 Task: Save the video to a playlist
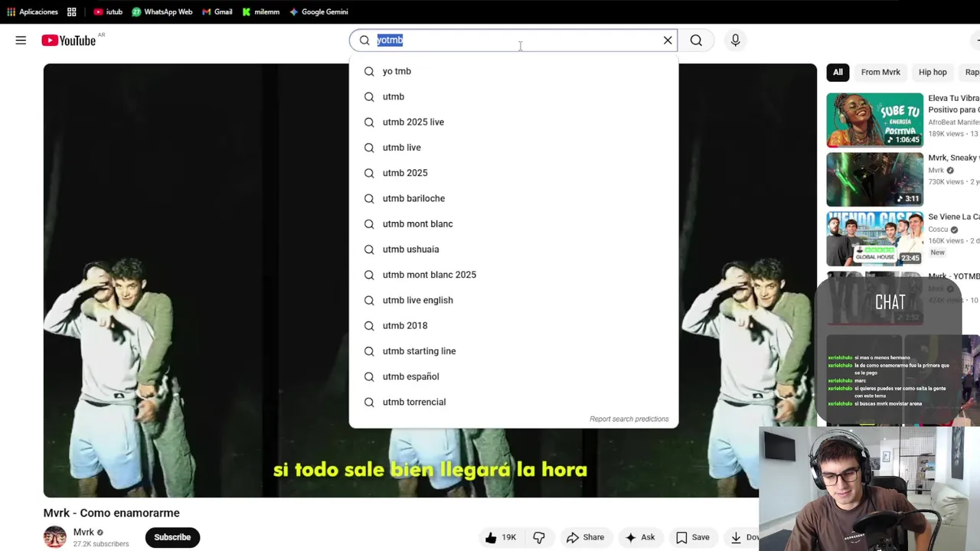point(693,537)
